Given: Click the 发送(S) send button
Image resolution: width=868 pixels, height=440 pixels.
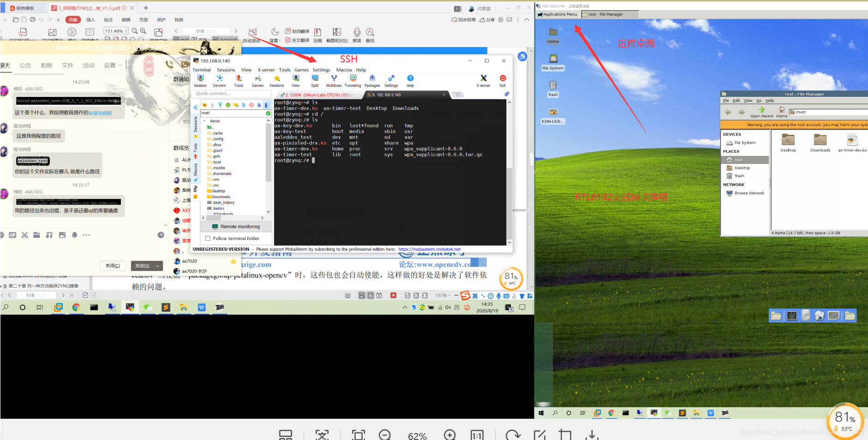Looking at the screenshot, I should [142, 265].
